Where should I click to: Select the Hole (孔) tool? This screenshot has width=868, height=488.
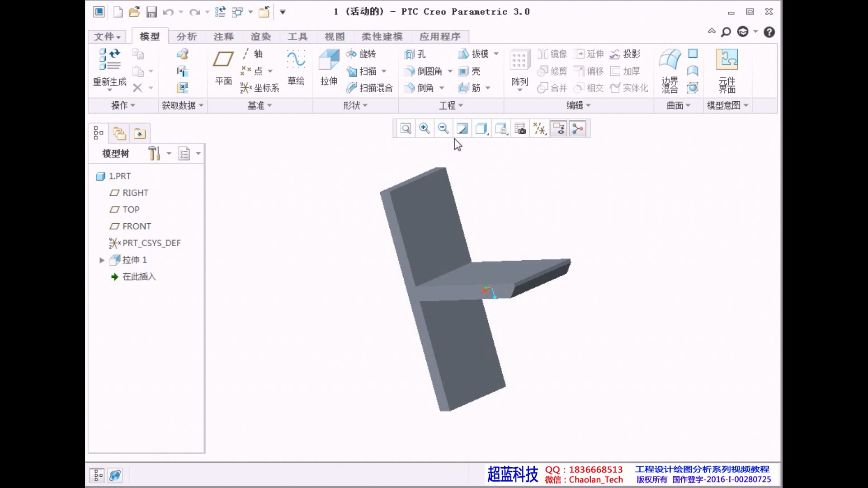pos(415,54)
